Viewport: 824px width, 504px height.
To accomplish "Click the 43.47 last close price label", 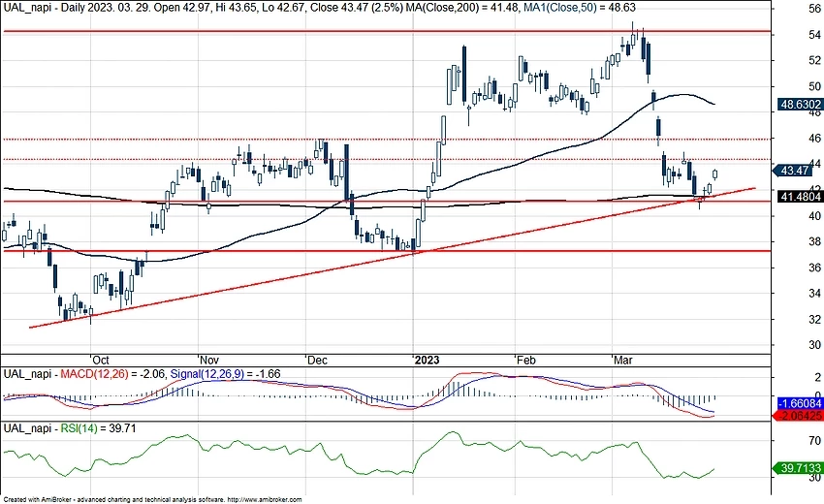I will point(793,171).
